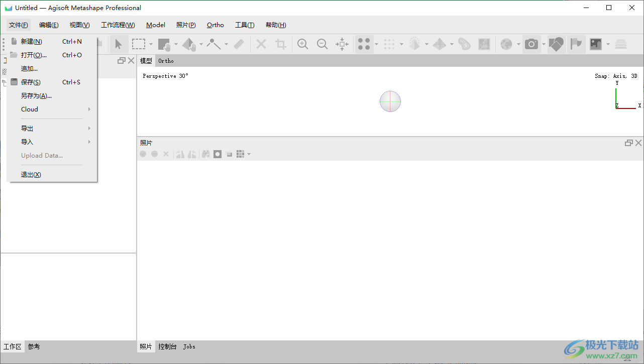Choose 新建(N) from the file menu

(x=52, y=42)
